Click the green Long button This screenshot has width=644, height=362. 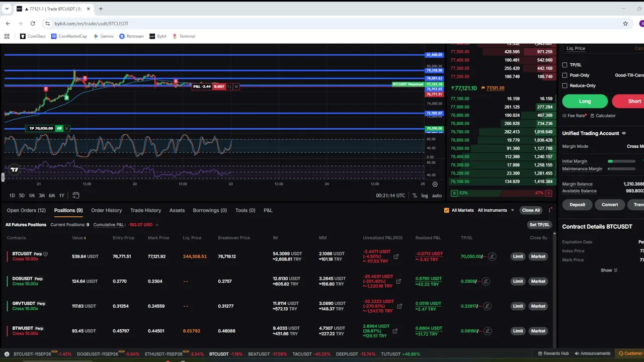point(585,101)
